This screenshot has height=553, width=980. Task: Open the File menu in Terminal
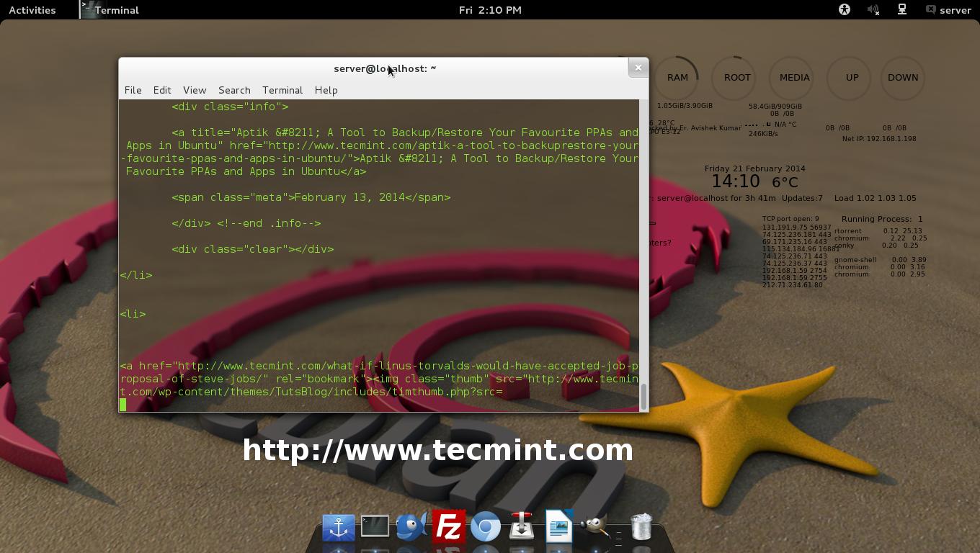point(133,90)
